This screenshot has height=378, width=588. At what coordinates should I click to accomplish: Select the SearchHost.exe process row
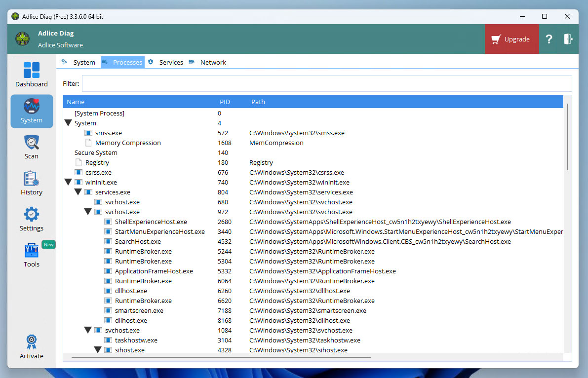(138, 242)
